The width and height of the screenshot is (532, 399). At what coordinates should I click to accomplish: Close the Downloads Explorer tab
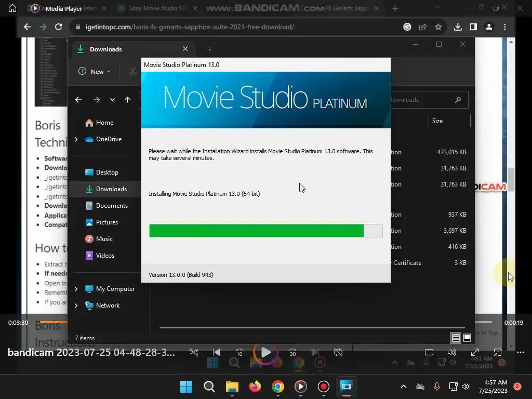click(x=185, y=49)
